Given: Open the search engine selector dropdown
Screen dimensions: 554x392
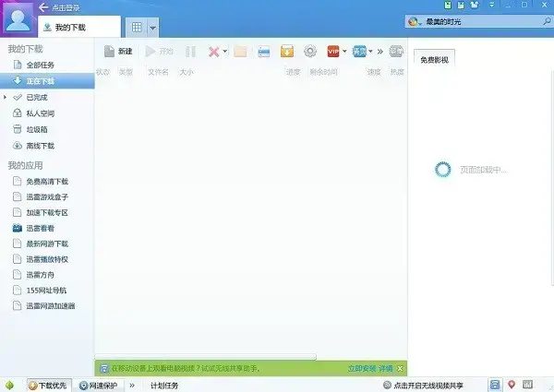Looking at the screenshot, I should coord(415,22).
